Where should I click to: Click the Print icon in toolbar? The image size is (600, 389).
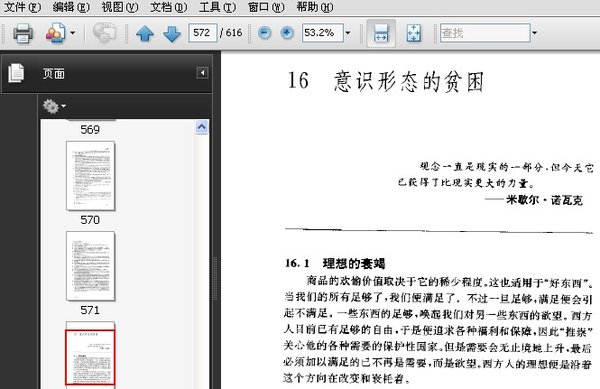point(23,33)
